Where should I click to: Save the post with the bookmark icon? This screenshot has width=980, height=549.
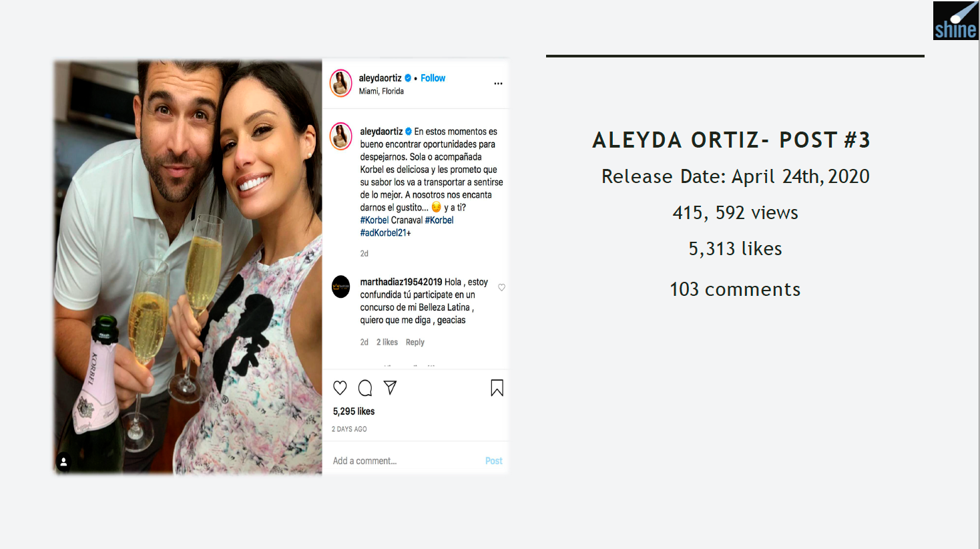point(497,388)
